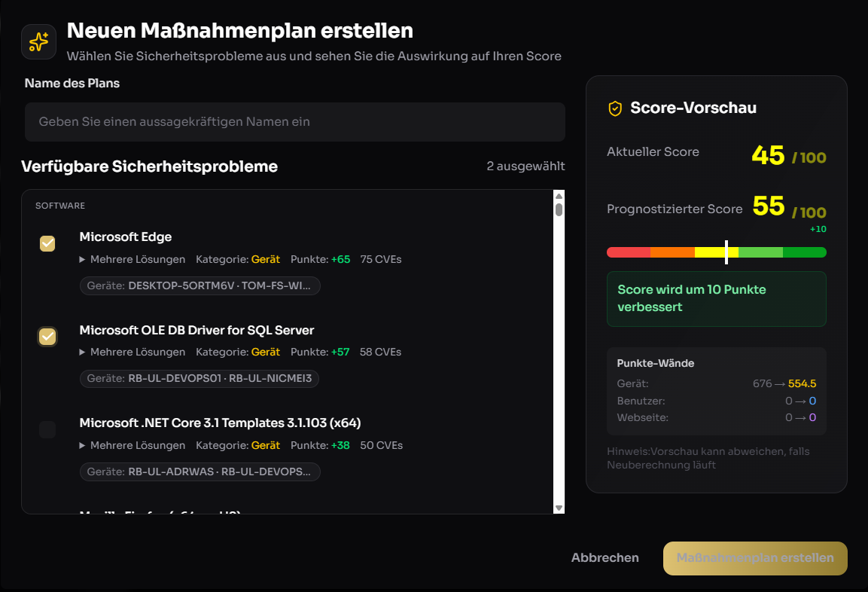Click Maßnahmenplan erstellen button

[x=755, y=558]
